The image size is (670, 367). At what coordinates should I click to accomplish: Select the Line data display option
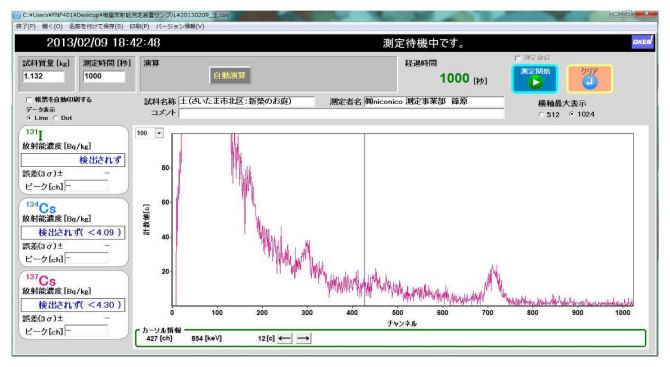pyautogui.click(x=29, y=118)
